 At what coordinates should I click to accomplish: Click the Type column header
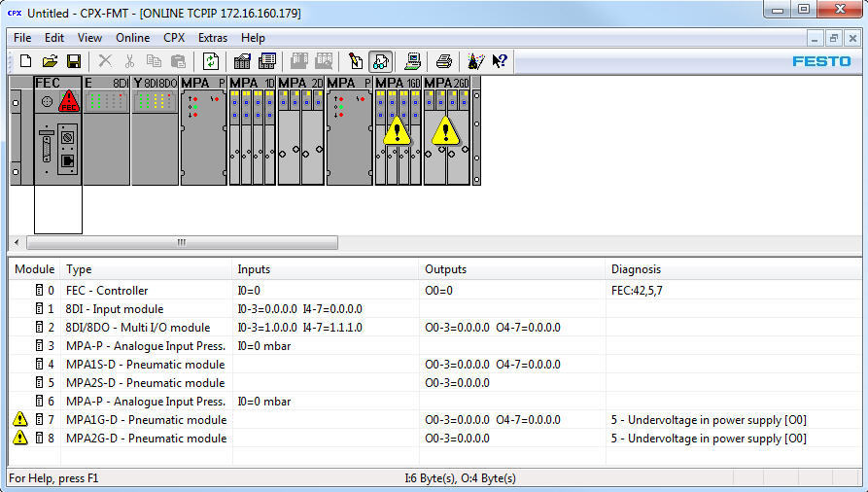147,269
